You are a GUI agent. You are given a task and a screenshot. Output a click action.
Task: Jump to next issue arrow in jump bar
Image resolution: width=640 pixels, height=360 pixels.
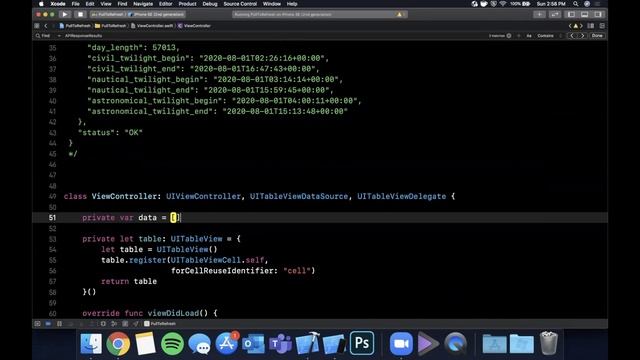coord(581,26)
